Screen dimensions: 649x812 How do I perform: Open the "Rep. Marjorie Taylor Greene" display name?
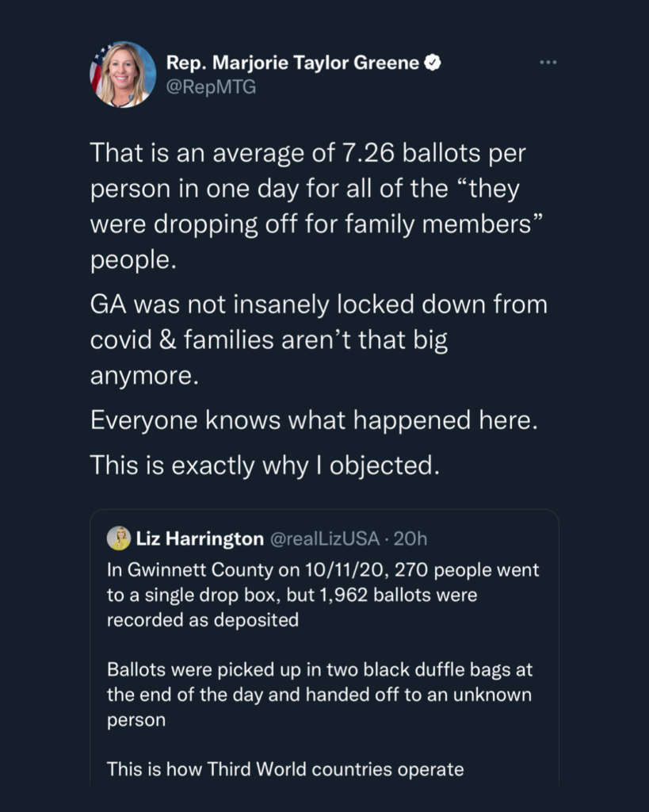pyautogui.click(x=292, y=63)
